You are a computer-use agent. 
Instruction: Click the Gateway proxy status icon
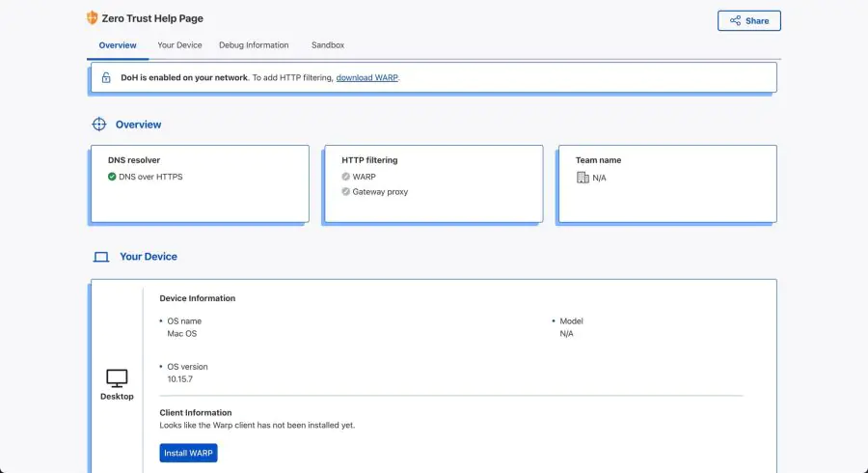(346, 191)
